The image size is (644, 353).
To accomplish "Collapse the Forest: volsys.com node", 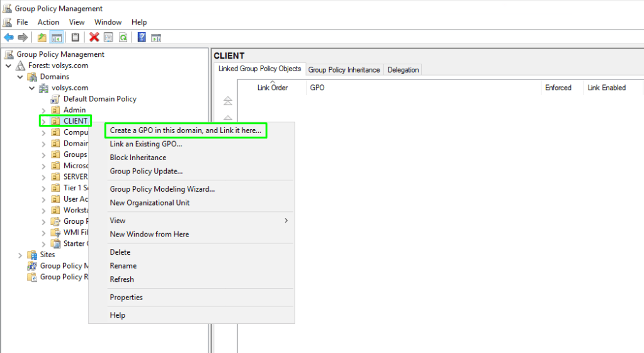I will [8, 66].
